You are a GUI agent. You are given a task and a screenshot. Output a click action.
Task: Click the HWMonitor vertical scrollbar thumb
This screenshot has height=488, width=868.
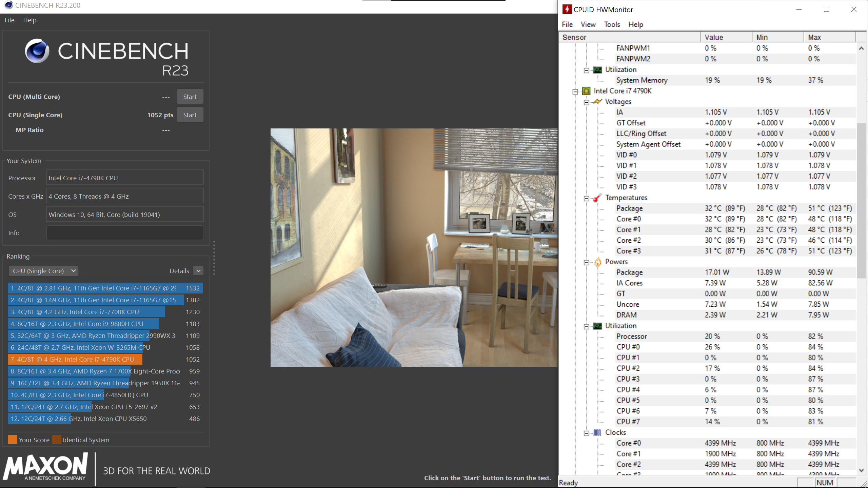[x=861, y=201]
